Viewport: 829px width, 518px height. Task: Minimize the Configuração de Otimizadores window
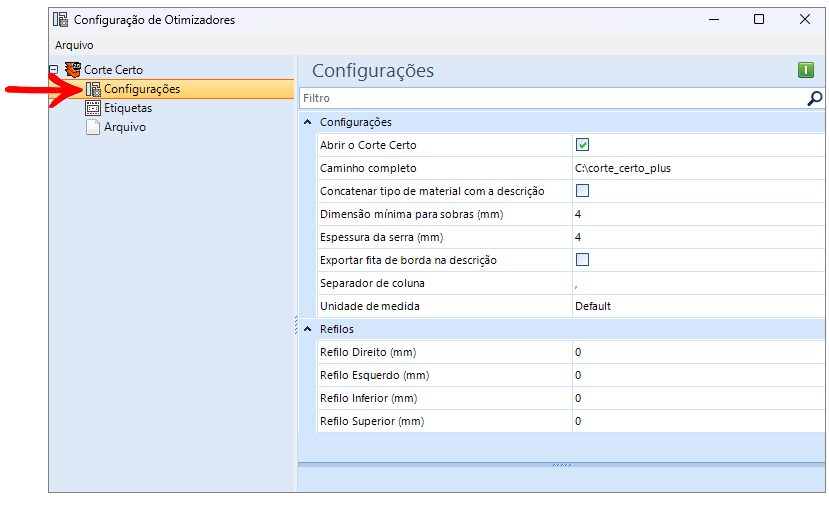[714, 20]
